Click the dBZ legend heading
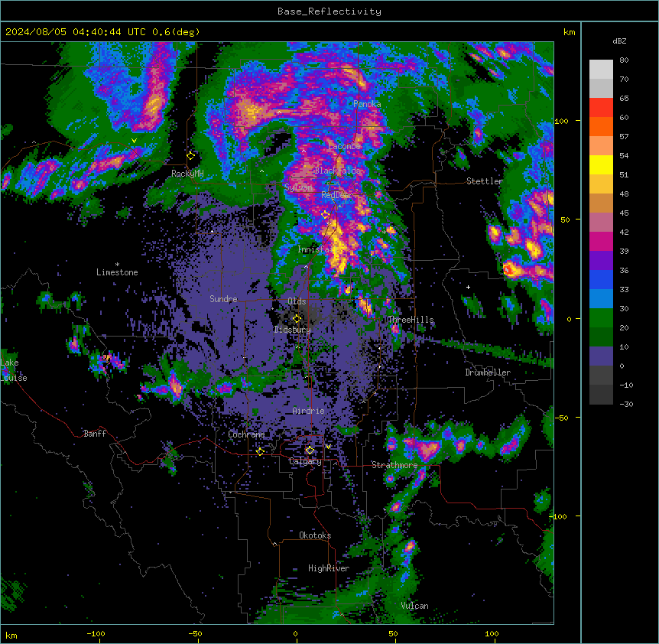Image resolution: width=659 pixels, height=644 pixels. (x=619, y=41)
